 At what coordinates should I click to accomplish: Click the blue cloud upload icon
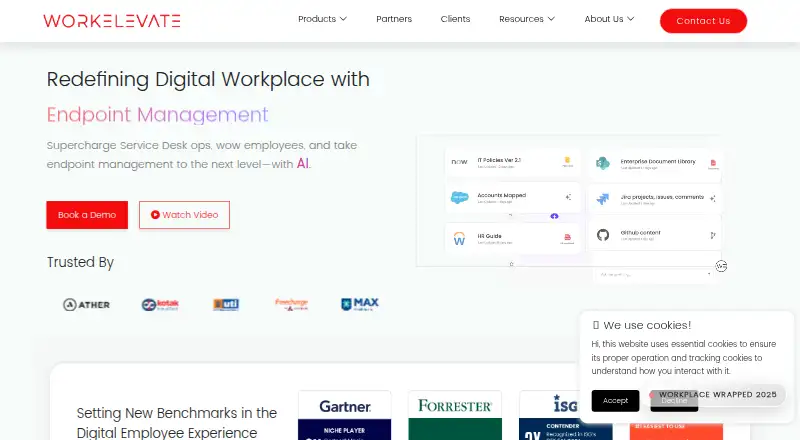(555, 216)
